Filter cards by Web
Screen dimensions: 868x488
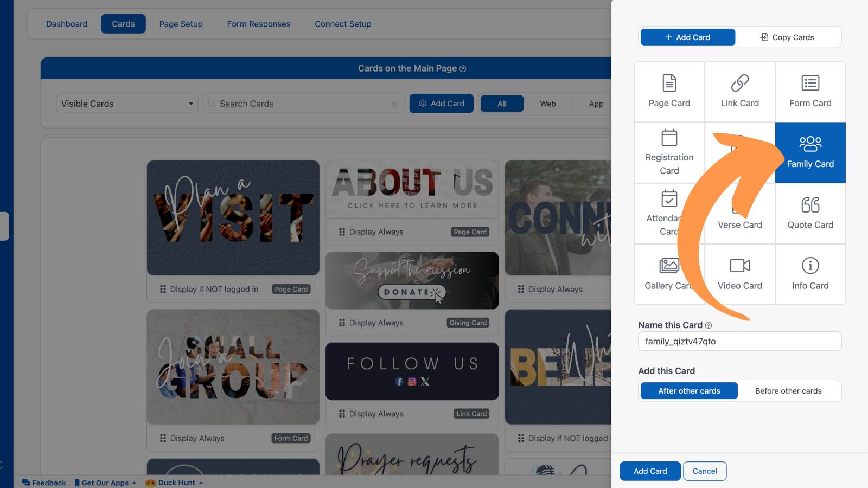548,104
